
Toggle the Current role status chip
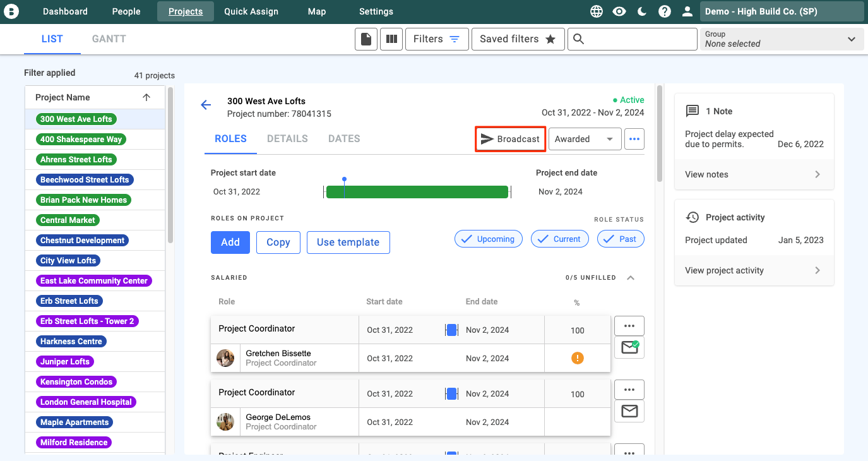pos(560,239)
